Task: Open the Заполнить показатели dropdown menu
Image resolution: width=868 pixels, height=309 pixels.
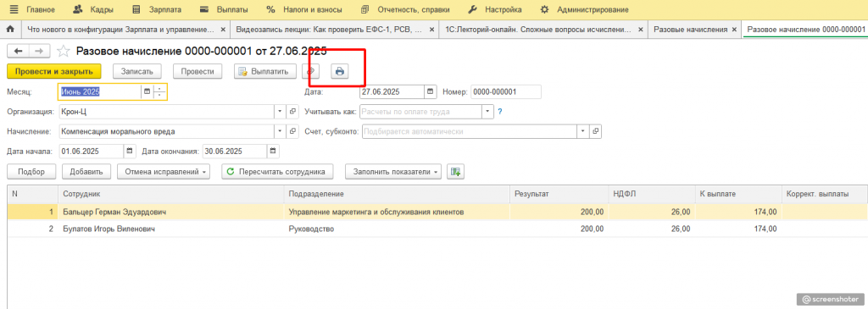Action: tap(393, 171)
